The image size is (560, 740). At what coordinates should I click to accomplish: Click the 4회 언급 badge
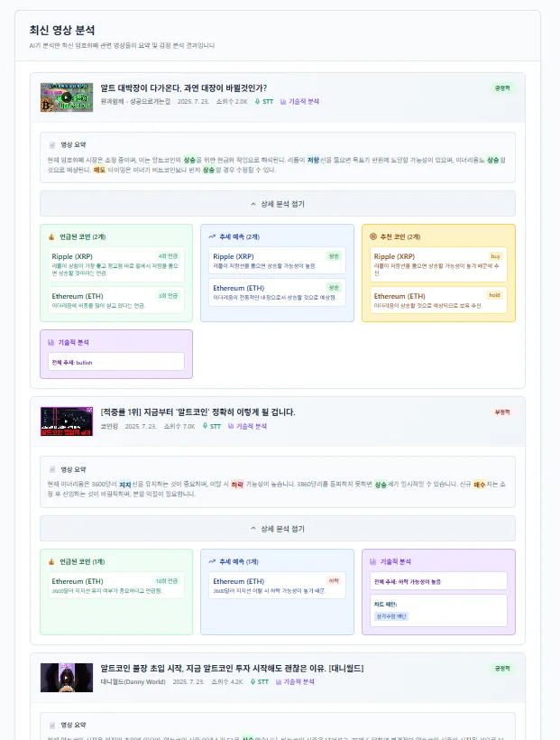pyautogui.click(x=168, y=255)
